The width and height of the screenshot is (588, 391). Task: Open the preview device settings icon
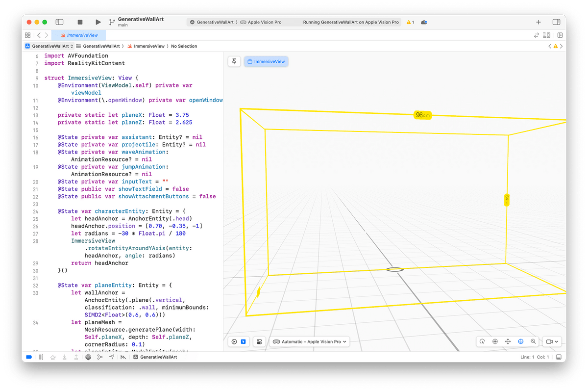point(259,341)
